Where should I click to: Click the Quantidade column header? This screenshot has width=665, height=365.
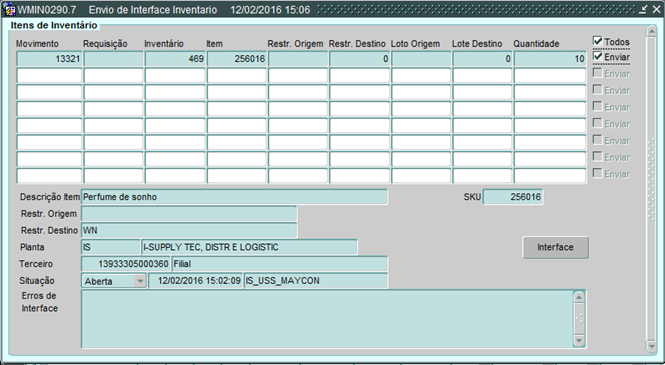[536, 44]
